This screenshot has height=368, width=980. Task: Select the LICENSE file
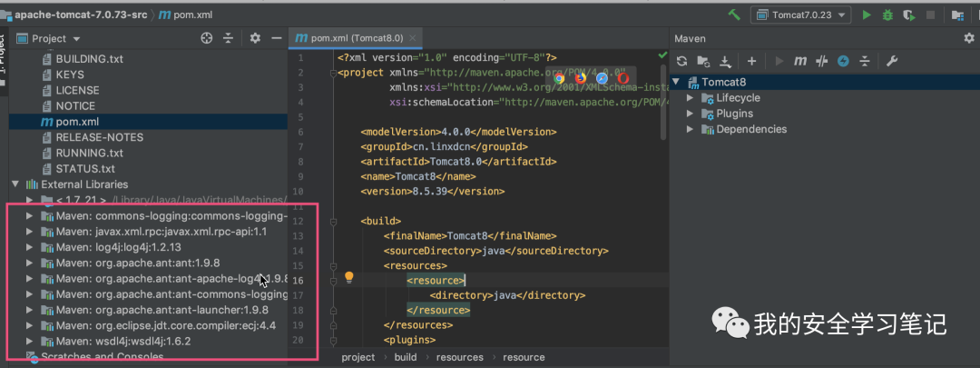[x=77, y=90]
